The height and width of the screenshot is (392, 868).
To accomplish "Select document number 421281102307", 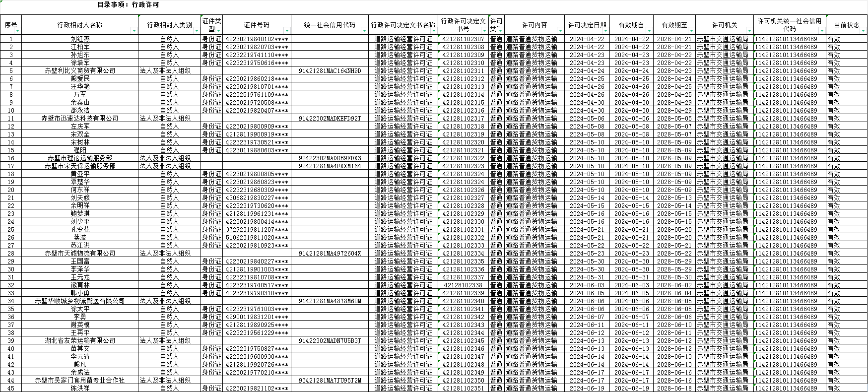I will coord(463,39).
